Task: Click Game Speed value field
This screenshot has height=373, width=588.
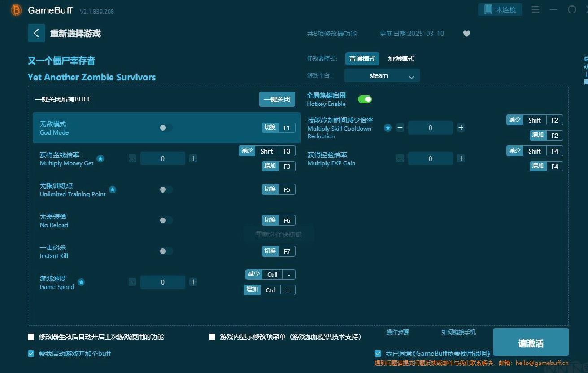Action: pyautogui.click(x=163, y=282)
